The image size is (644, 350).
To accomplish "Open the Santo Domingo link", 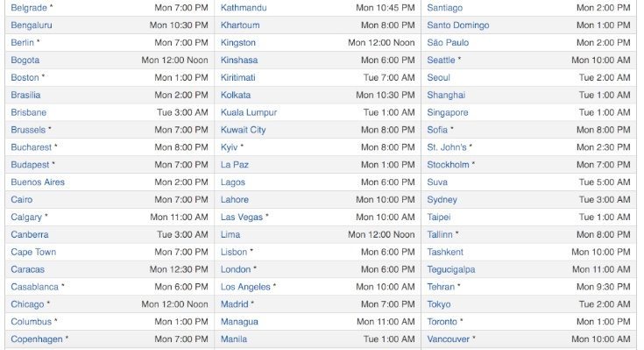I will (x=458, y=25).
